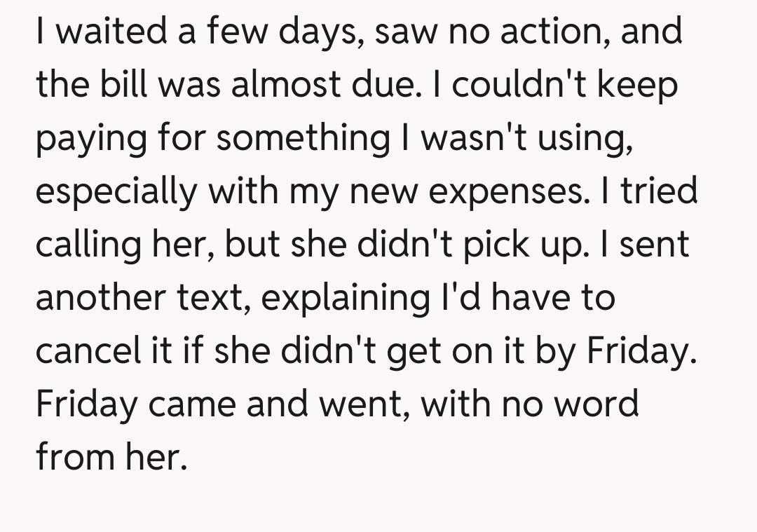Click the words "from her" on last line

pos(111,458)
